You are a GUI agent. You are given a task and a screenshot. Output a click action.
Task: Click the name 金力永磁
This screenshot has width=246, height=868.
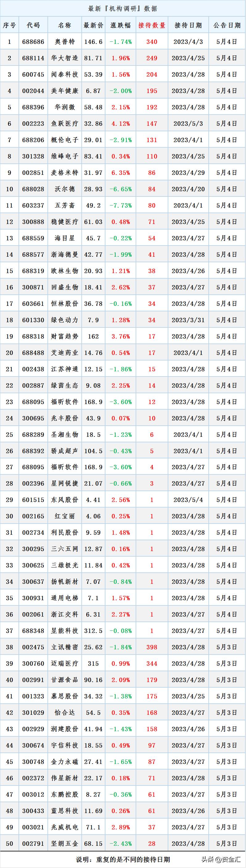point(64,762)
